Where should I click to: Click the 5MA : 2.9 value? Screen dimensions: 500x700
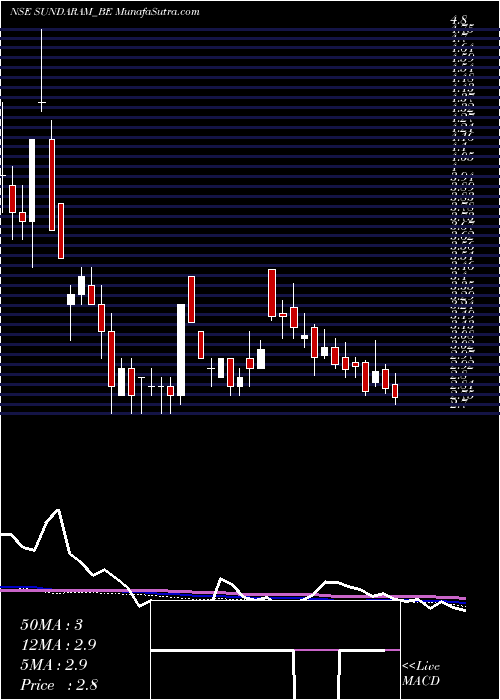pos(54,665)
